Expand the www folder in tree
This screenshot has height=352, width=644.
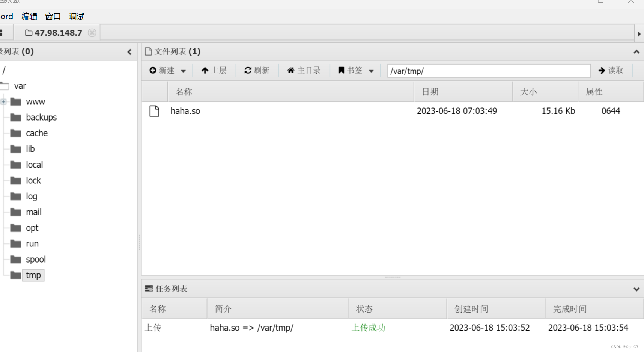(3, 101)
